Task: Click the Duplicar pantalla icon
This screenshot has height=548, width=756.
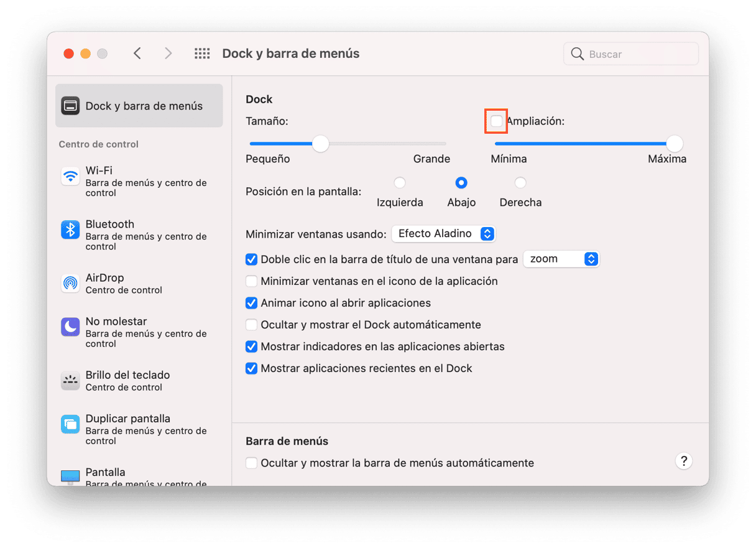Action: pyautogui.click(x=70, y=424)
